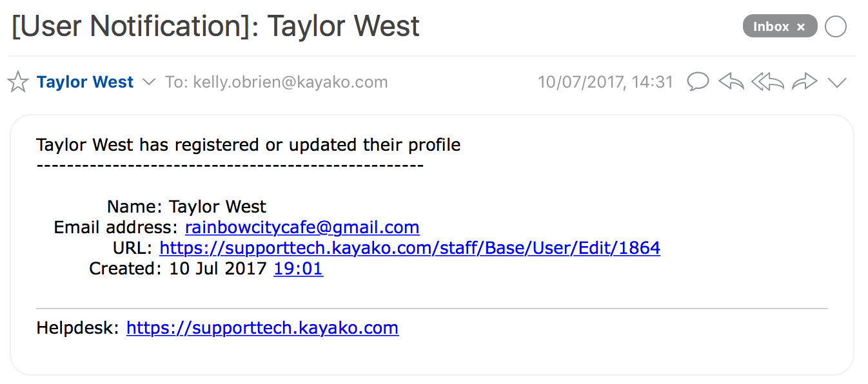Viewport: 868px width, 384px height.
Task: Star the Taylor West notification email
Action: [x=18, y=82]
